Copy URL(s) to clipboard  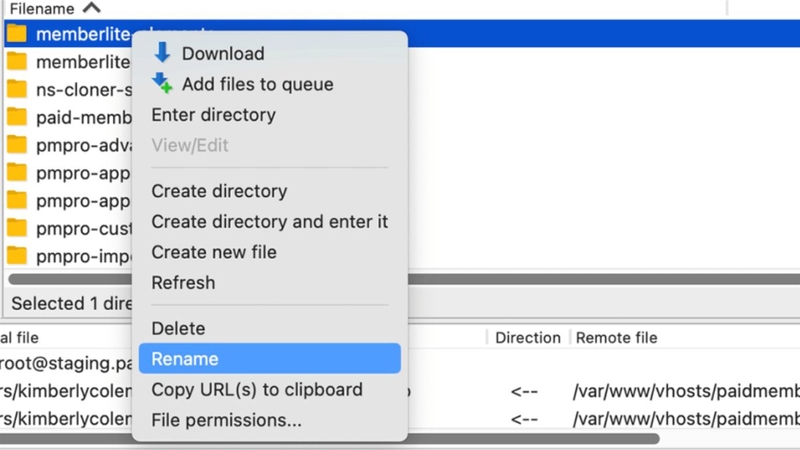point(256,390)
